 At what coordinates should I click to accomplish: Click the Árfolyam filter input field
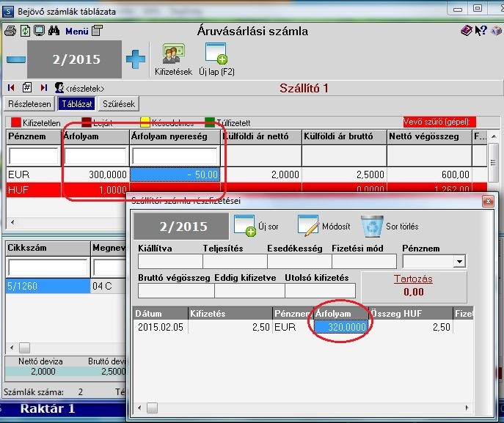coord(95,156)
